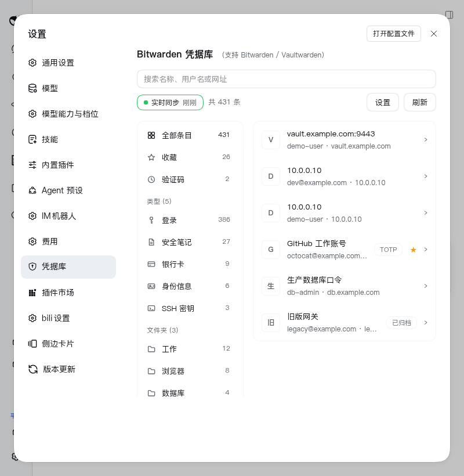Click the 全部条目 count 431
The width and height of the screenshot is (464, 476).
tap(224, 135)
